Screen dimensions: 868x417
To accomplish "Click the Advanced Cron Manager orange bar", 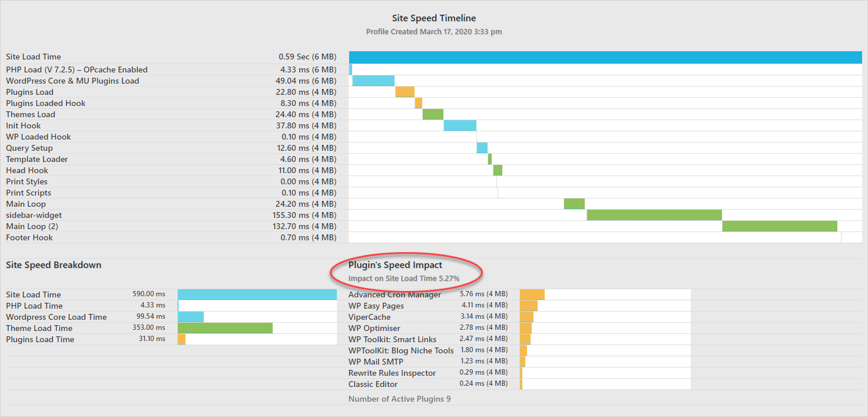I will point(532,294).
